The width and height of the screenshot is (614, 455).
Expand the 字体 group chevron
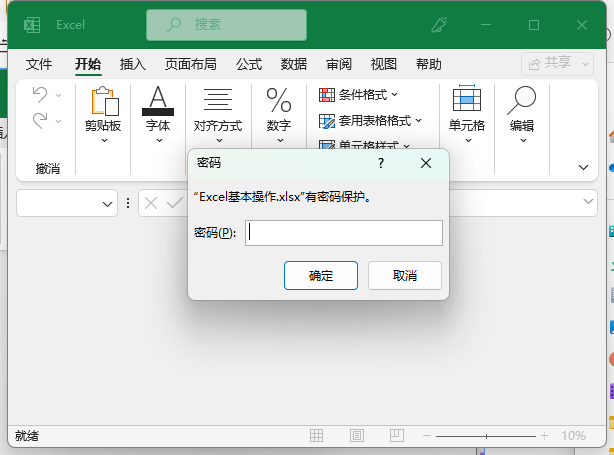coord(159,140)
